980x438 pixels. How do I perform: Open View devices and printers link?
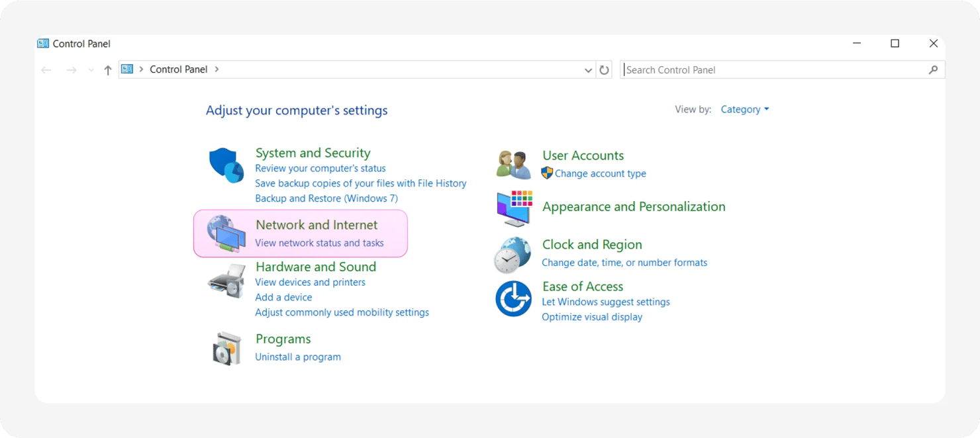[x=310, y=283]
